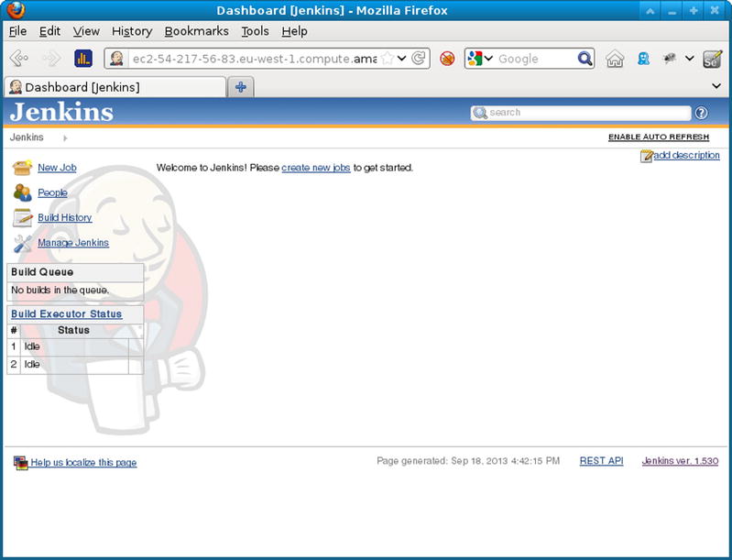Click into the Jenkins search field
The image size is (732, 560).
click(580, 113)
